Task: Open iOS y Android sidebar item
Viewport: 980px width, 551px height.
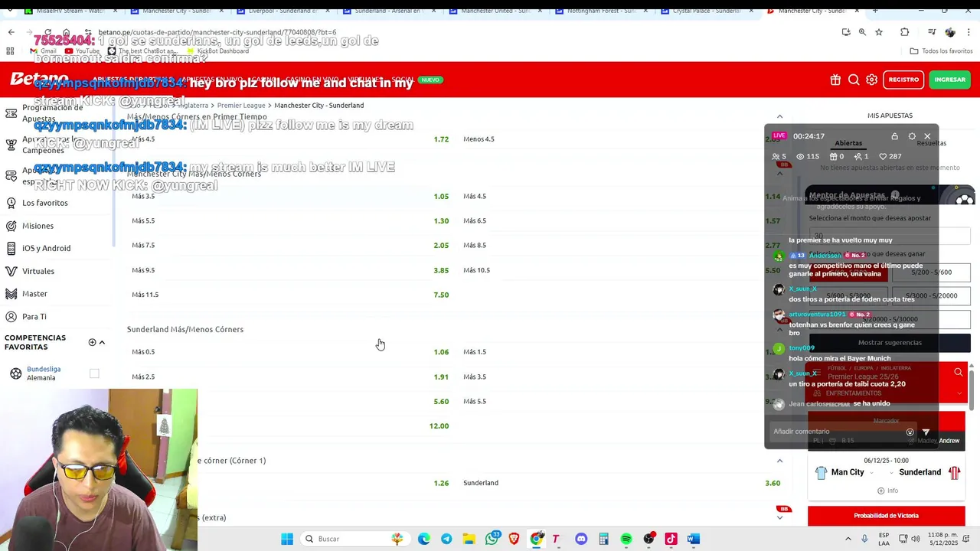Action: pos(46,248)
